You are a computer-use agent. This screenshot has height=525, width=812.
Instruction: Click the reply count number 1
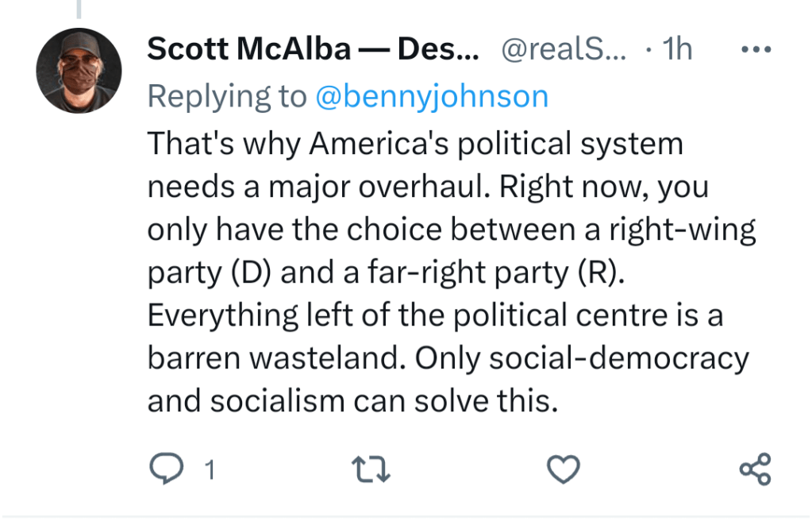click(210, 471)
